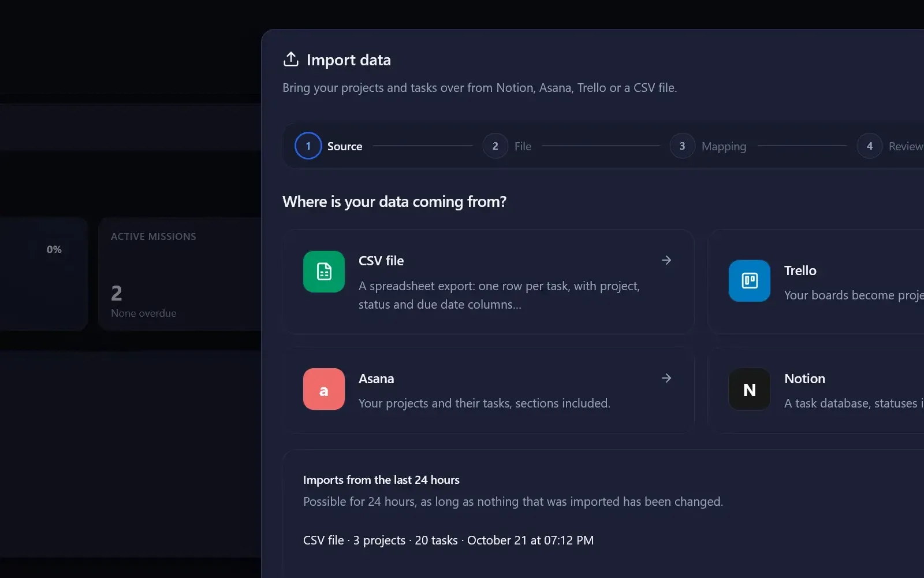924x578 pixels.
Task: Click the Import data title
Action: (349, 60)
